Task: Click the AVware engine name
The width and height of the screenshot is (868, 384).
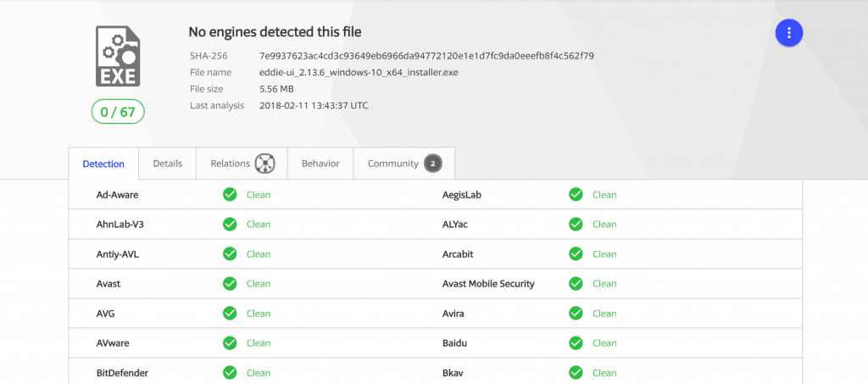Action: click(113, 343)
